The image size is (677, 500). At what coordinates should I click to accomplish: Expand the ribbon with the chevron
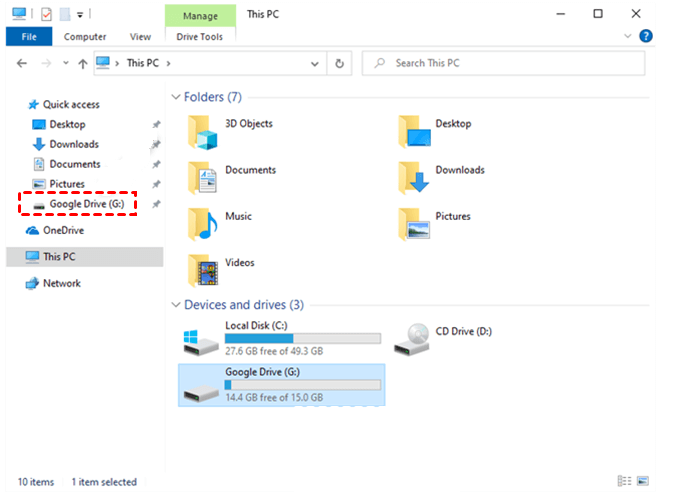[x=628, y=36]
